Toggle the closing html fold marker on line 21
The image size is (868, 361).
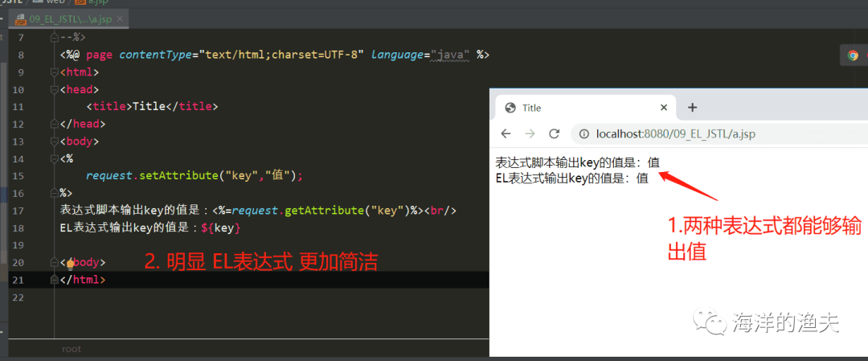[55, 279]
